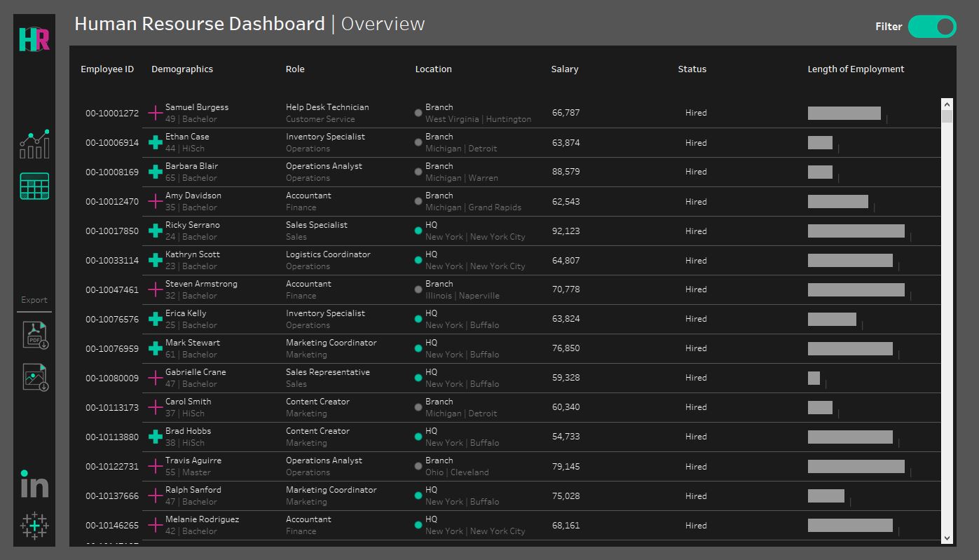Open the chart overview page icon
The height and width of the screenshot is (560, 979).
tap(34, 144)
